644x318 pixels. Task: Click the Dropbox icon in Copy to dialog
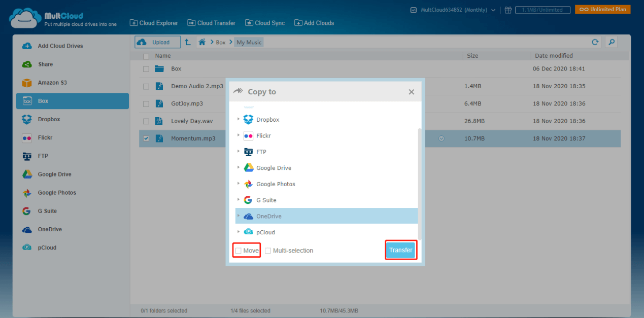[248, 120]
